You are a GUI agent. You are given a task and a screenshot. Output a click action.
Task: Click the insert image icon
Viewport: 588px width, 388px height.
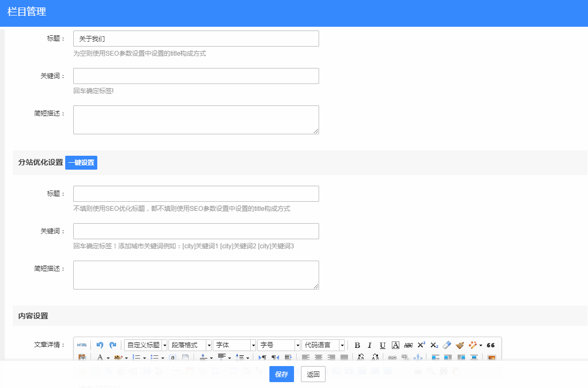click(492, 357)
